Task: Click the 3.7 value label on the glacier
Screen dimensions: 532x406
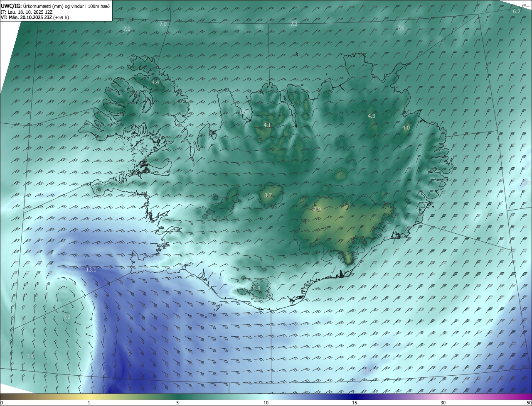Action: tap(268, 196)
